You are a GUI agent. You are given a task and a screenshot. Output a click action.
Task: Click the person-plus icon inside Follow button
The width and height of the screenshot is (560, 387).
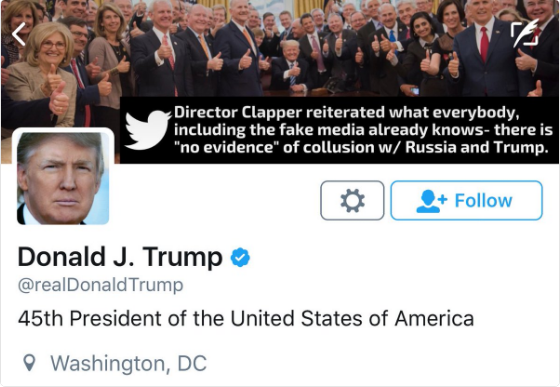coord(431,201)
